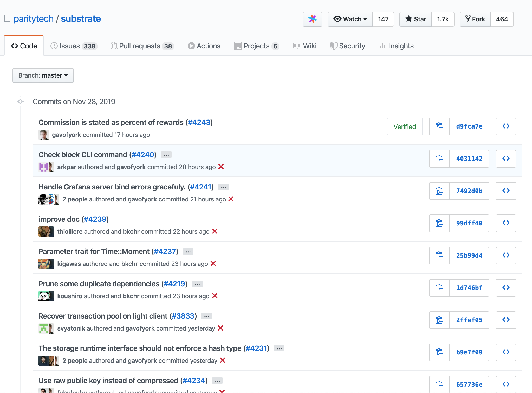Screen dimensions: 532x393
Task: Open the Issues tab
Action: [x=74, y=46]
